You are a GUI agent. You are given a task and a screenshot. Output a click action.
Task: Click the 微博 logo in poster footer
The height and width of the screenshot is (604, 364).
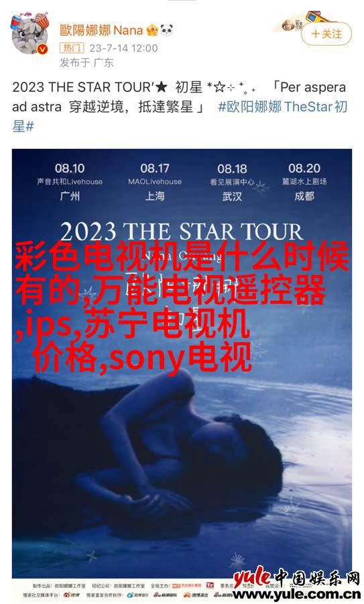(72, 595)
